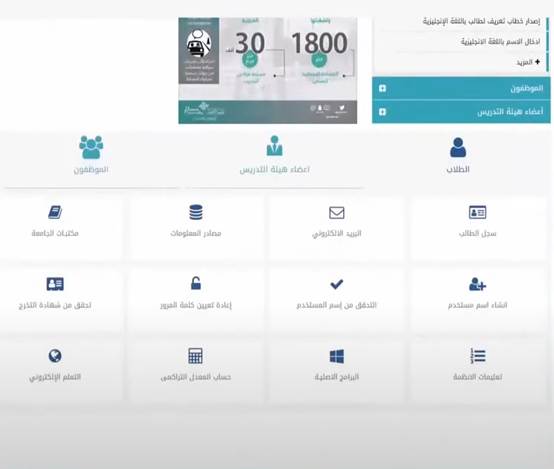The image size is (554, 469).
Task: Open the تعليمات الانظمة list icon
Action: tap(477, 356)
